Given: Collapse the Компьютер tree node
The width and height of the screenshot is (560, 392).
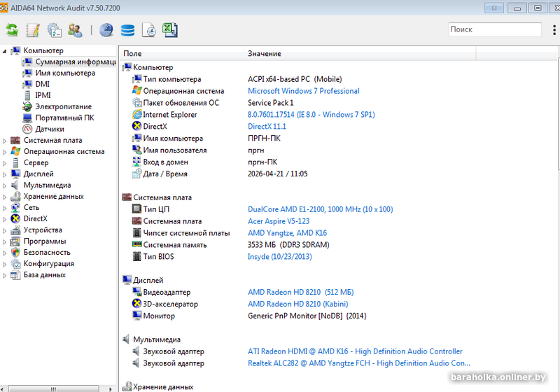Looking at the screenshot, I should click(x=4, y=51).
